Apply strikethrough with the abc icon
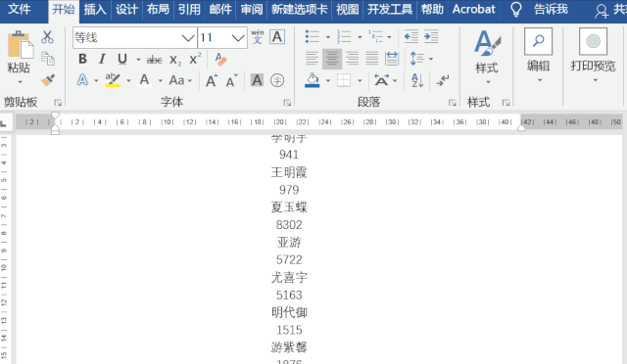This screenshot has height=364, width=627. tap(154, 60)
